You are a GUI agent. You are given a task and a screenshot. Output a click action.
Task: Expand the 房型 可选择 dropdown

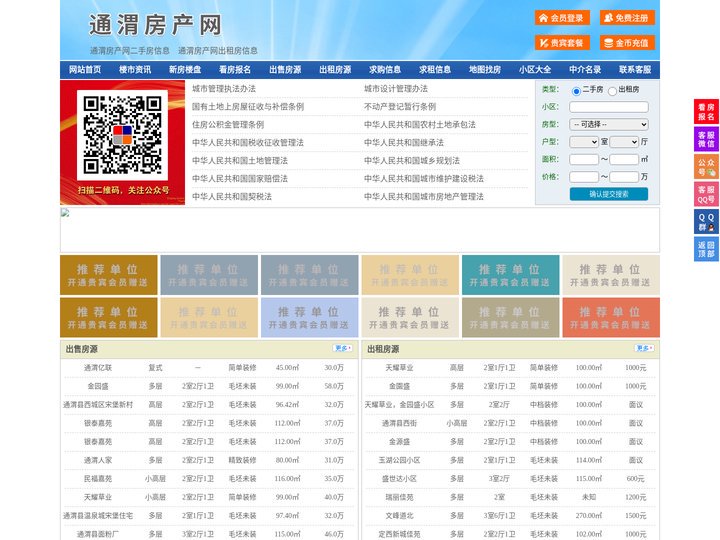pos(609,124)
